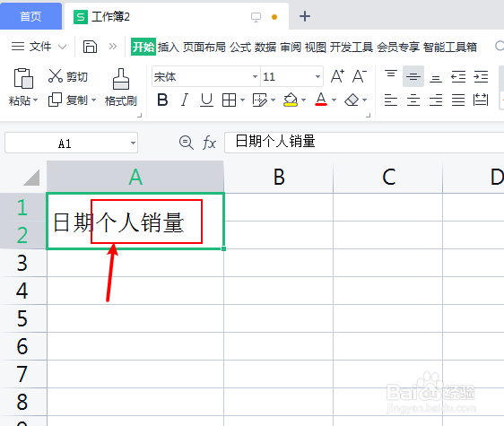The width and height of the screenshot is (504, 426).
Task: Click the presentation monitor icon in tab
Action: coord(256,17)
